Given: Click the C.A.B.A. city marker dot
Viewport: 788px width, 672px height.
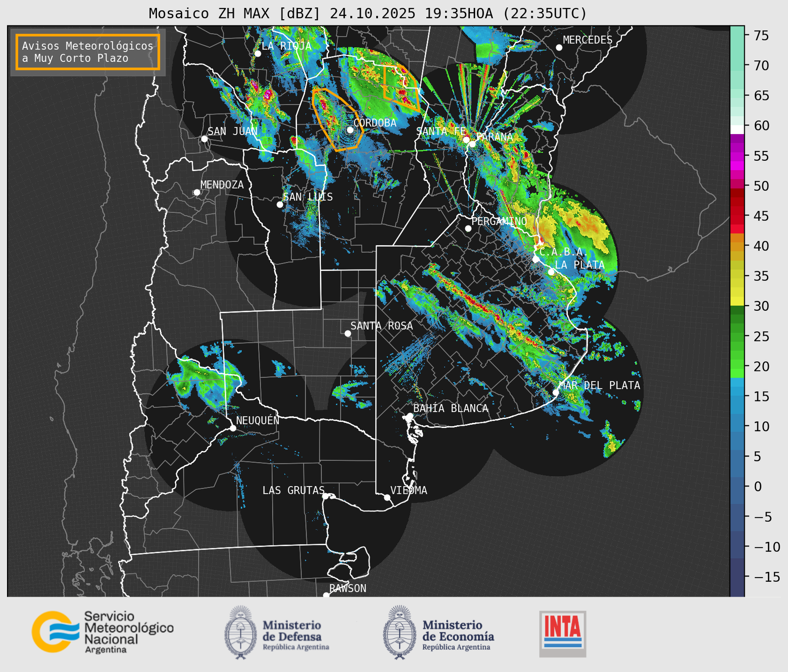Looking at the screenshot, I should click(x=536, y=259).
